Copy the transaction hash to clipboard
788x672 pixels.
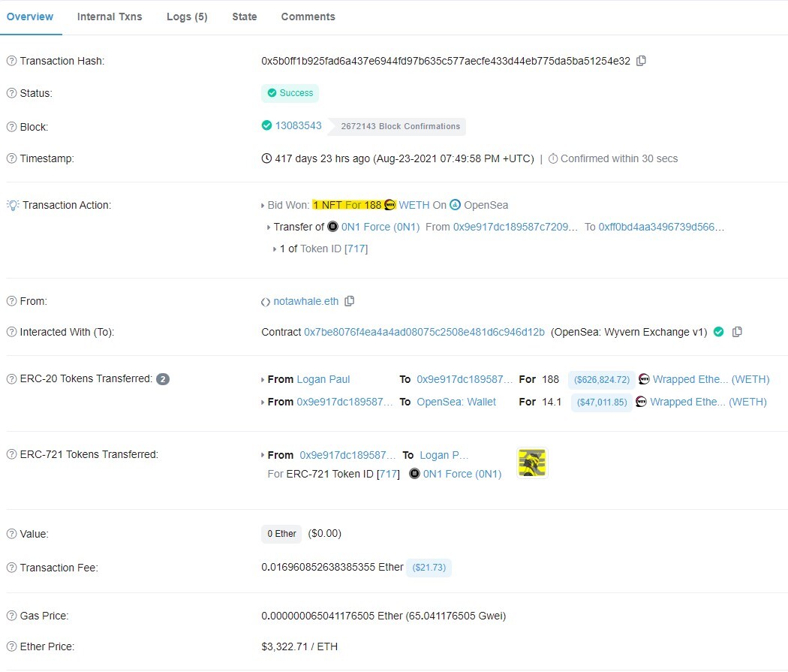641,61
